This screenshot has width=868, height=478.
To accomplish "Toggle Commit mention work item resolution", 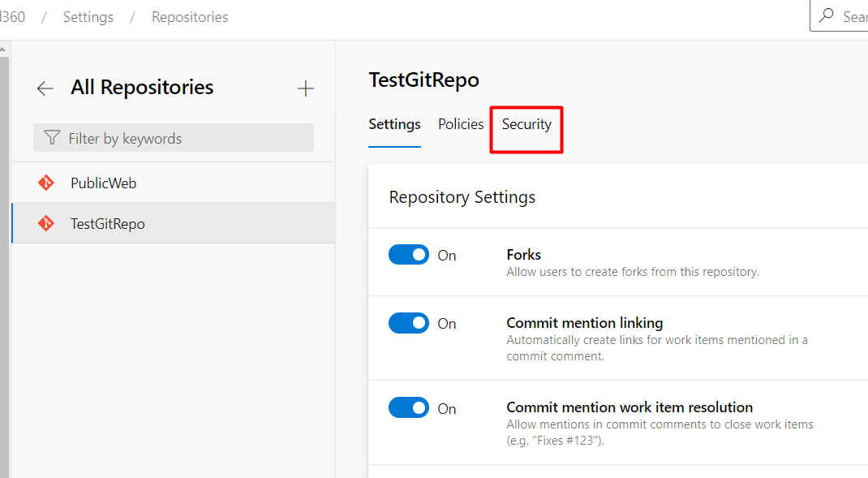I will click(x=409, y=407).
